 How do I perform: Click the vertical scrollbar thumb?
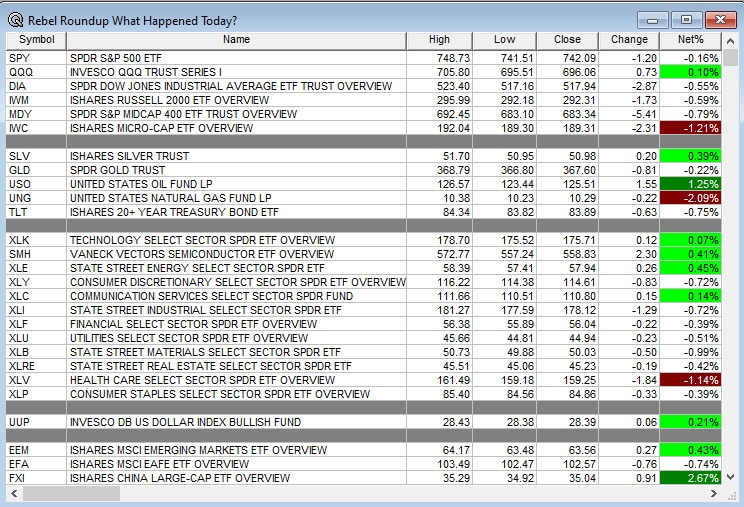coord(730,58)
